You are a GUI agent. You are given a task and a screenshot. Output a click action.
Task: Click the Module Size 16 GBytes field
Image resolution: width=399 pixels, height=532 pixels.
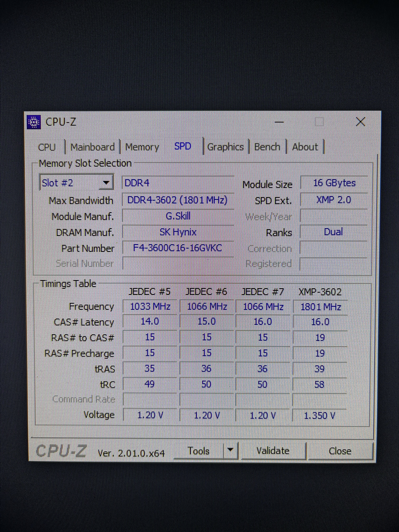334,183
